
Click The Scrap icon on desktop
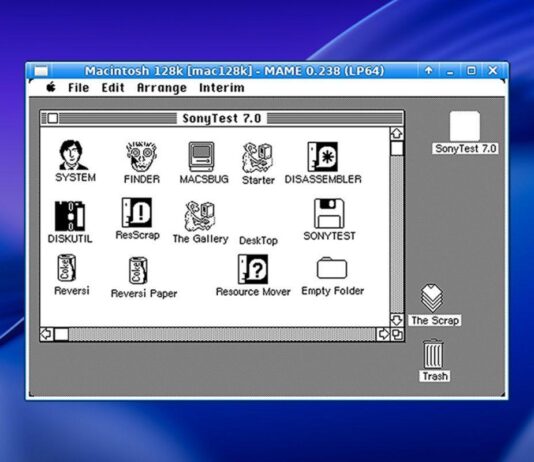pyautogui.click(x=432, y=298)
